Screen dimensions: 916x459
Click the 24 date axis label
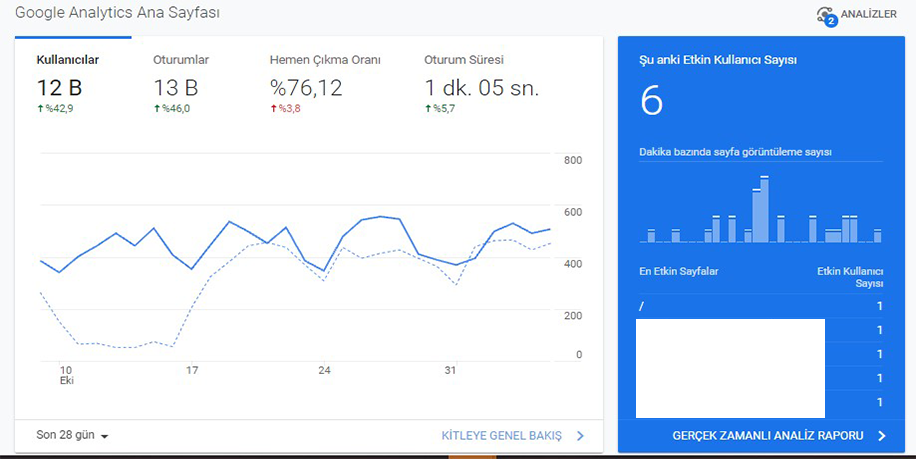[324, 370]
